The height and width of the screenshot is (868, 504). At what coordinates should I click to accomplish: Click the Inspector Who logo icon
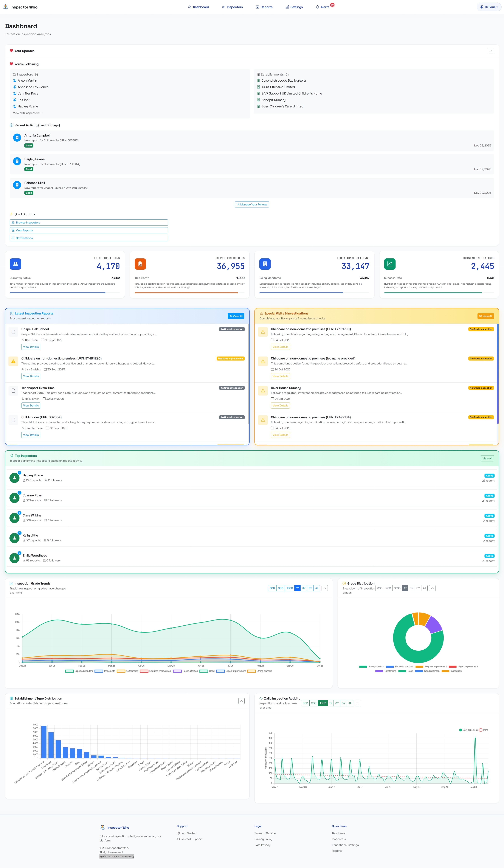pos(6,7)
